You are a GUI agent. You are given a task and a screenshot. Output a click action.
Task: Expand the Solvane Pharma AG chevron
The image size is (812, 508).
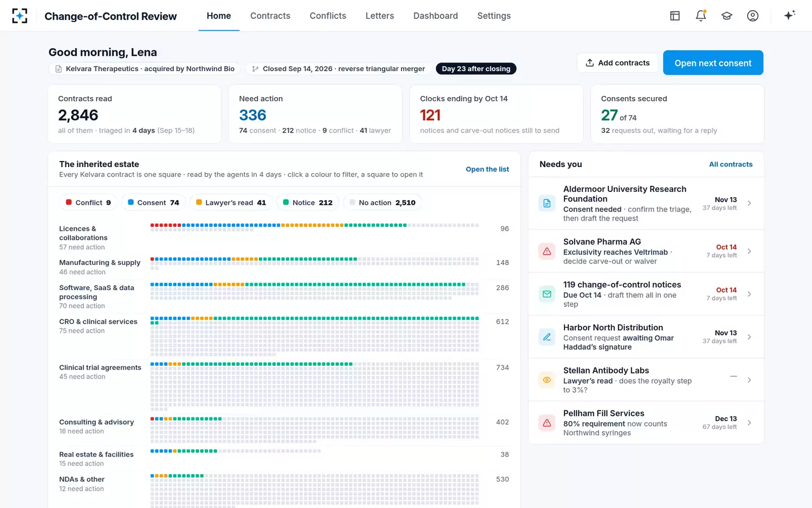(x=749, y=251)
